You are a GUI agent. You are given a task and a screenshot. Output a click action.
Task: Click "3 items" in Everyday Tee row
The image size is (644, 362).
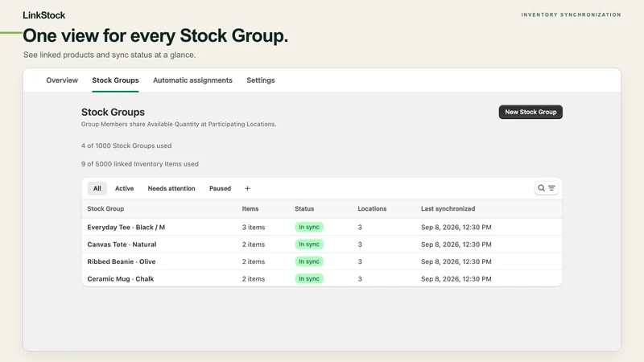[x=254, y=227]
